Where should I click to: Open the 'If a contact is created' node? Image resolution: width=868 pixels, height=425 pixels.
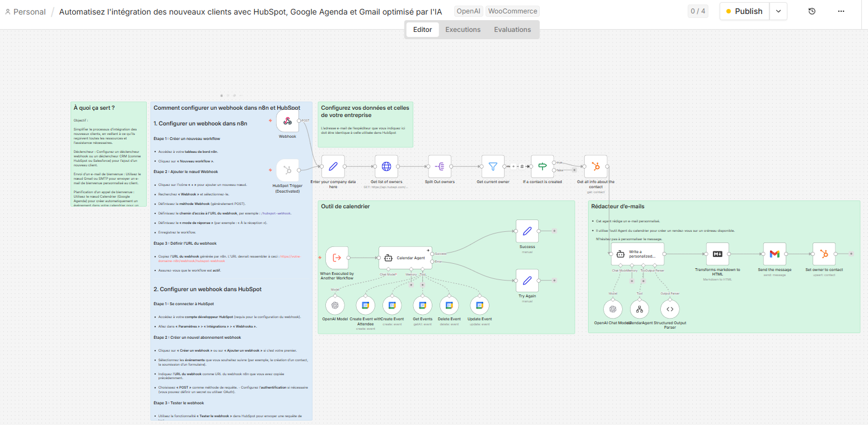pyautogui.click(x=542, y=166)
